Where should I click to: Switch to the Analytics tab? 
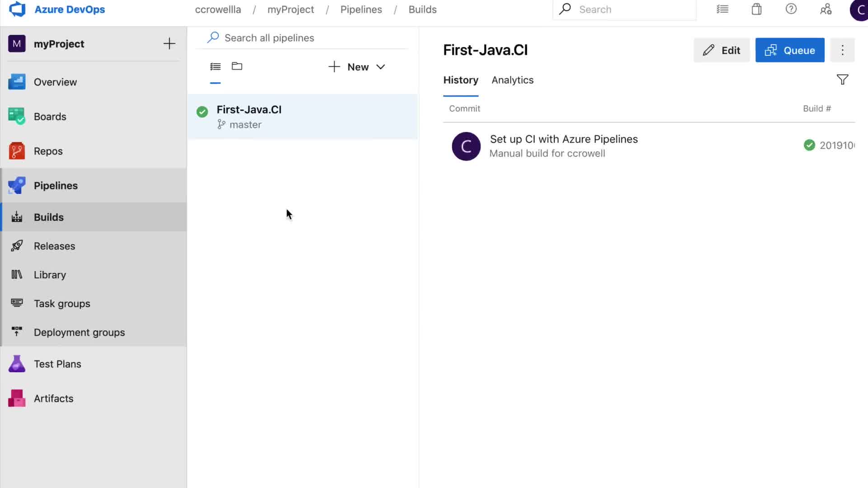point(512,80)
